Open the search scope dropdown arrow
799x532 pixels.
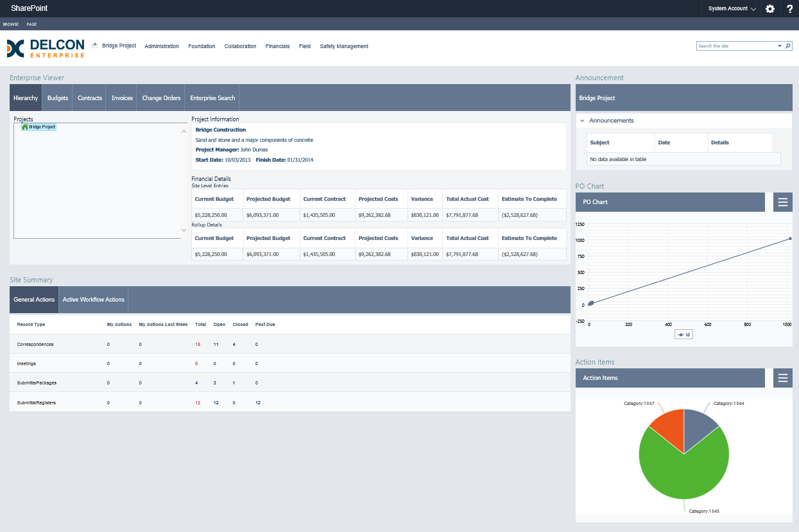point(778,46)
